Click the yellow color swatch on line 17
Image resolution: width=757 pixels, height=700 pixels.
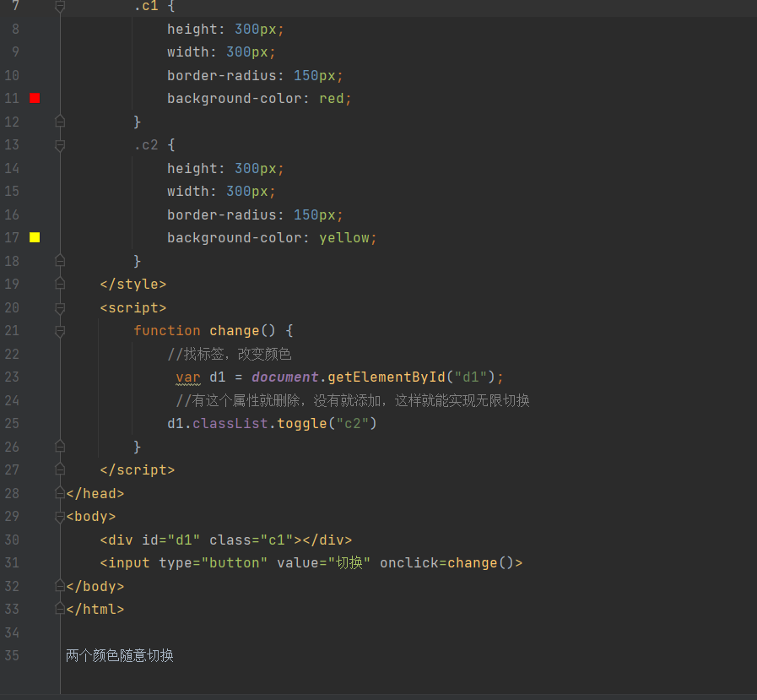tap(35, 237)
